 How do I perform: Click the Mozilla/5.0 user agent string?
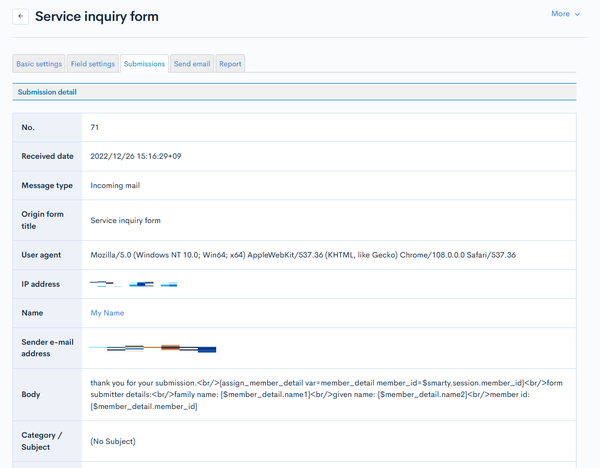[303, 255]
